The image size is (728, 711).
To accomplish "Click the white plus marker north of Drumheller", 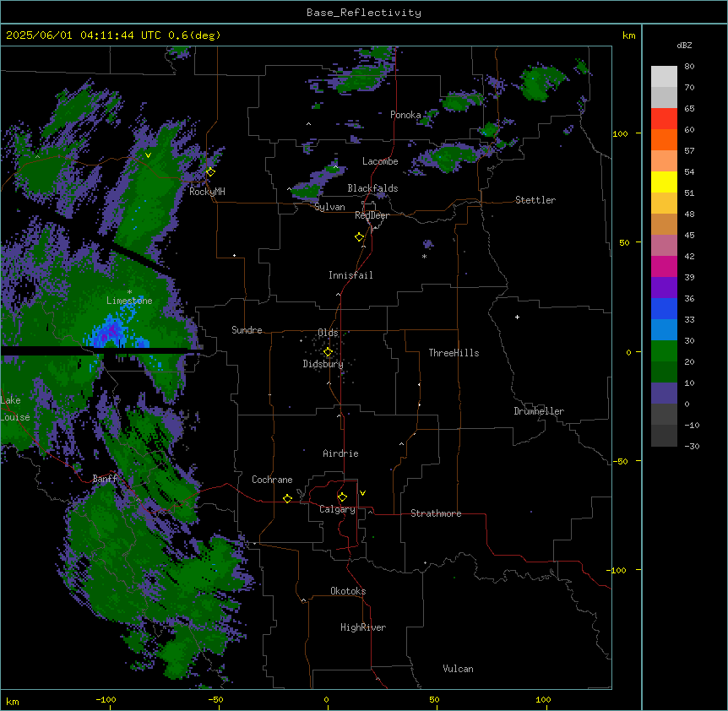I will click(x=517, y=317).
